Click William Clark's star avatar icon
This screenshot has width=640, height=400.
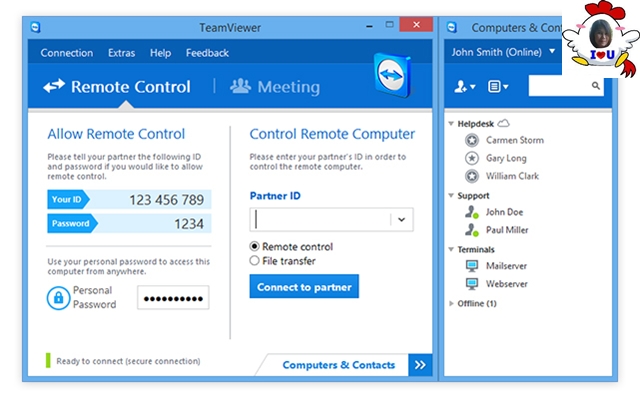tap(472, 176)
